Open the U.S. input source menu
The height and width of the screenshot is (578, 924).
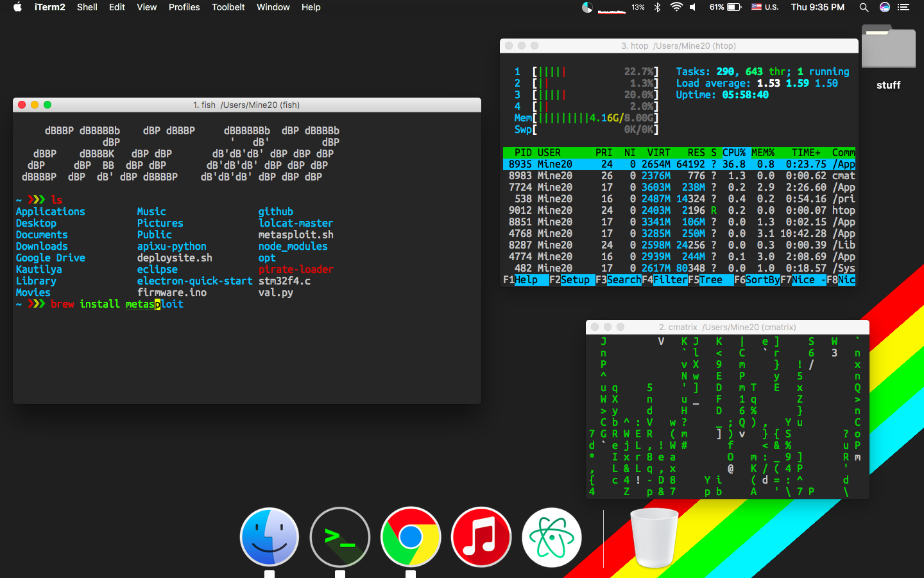coord(764,7)
